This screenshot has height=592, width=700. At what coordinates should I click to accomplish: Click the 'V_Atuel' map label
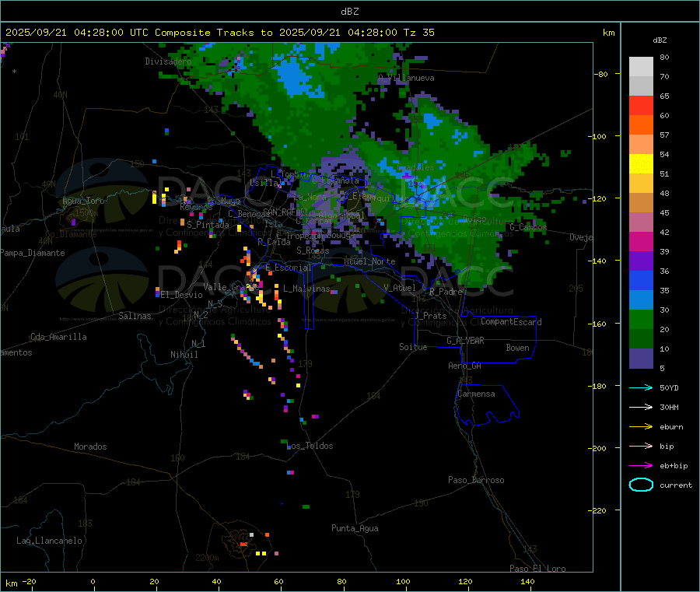(x=400, y=288)
